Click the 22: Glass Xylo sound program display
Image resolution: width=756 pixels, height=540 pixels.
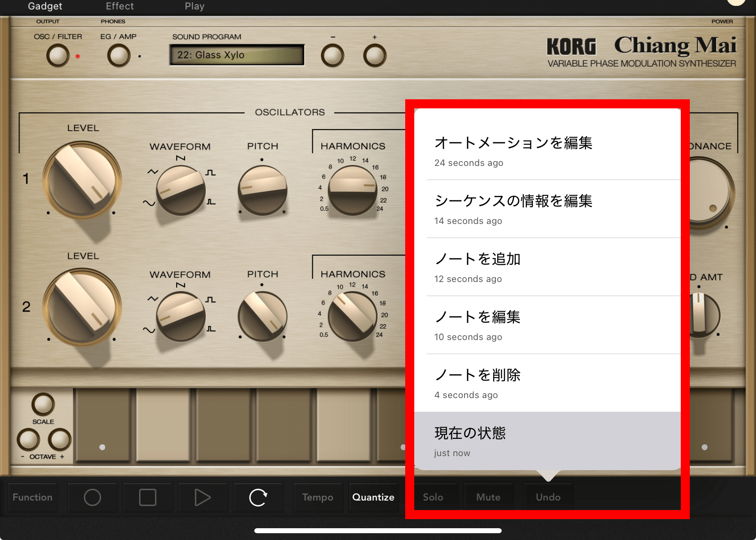237,55
